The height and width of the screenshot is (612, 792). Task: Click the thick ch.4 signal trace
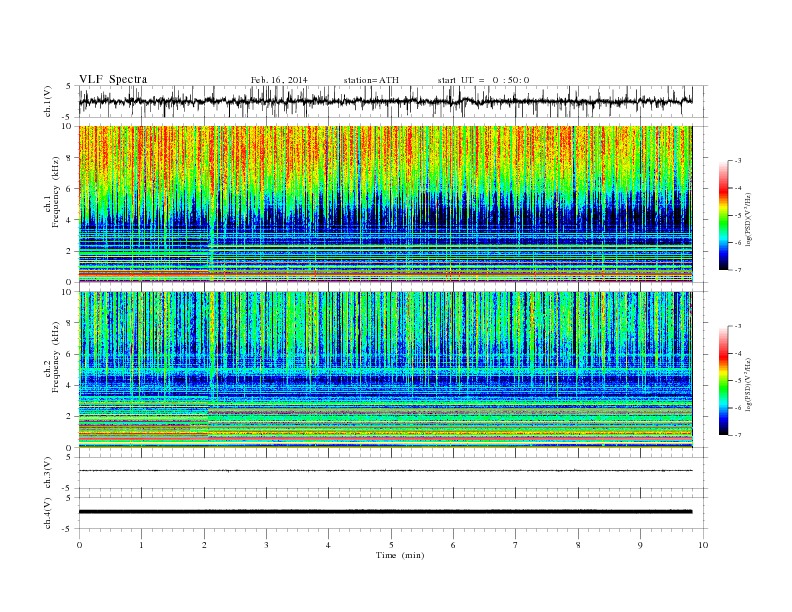pos(385,512)
